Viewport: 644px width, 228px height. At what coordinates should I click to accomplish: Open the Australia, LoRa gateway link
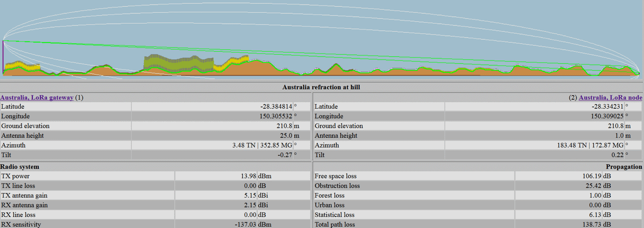pos(37,98)
